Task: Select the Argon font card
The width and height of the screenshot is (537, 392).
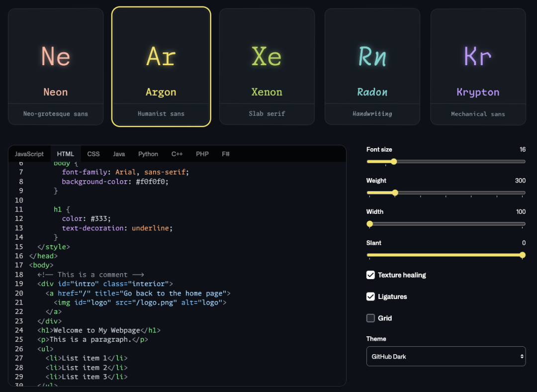Action: (x=161, y=67)
